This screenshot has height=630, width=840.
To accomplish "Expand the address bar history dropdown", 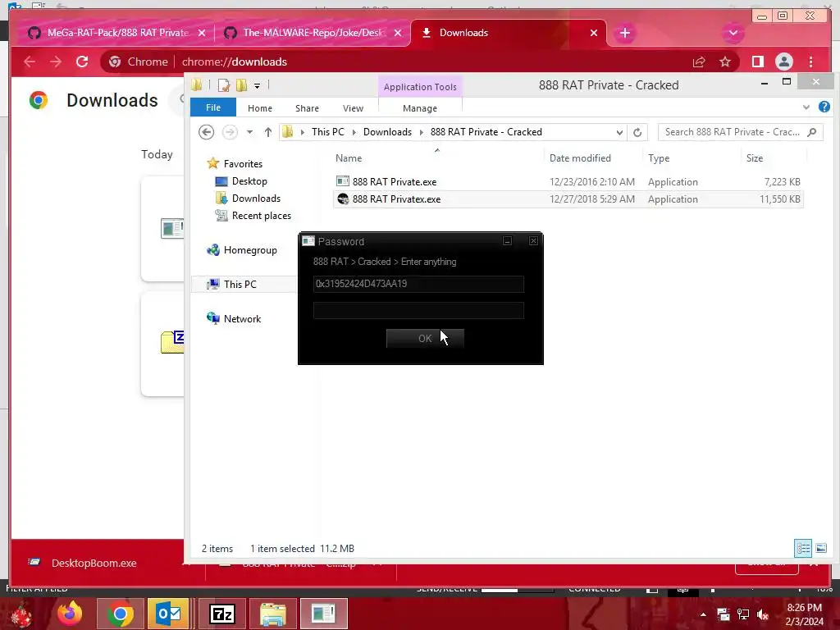I will pos(619,132).
